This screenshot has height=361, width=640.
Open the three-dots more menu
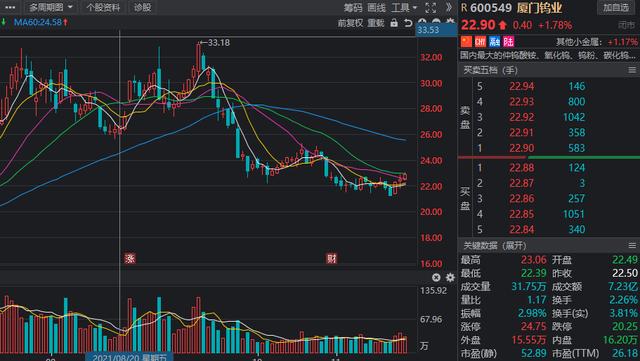[9, 7]
